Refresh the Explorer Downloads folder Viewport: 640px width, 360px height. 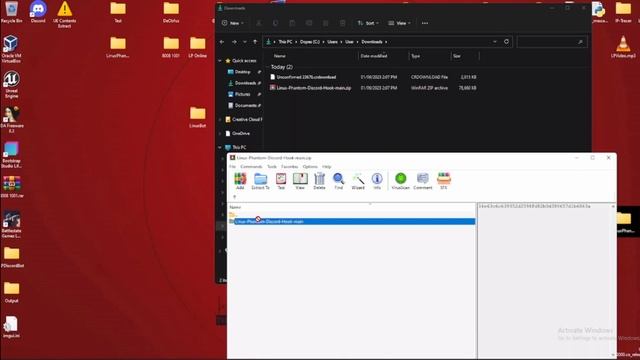(507, 42)
